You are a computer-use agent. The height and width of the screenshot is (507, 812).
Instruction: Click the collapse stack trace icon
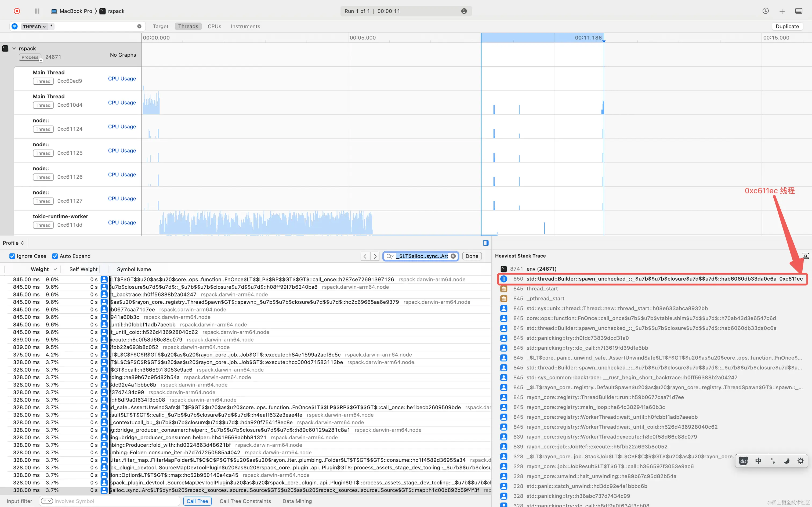(x=805, y=256)
